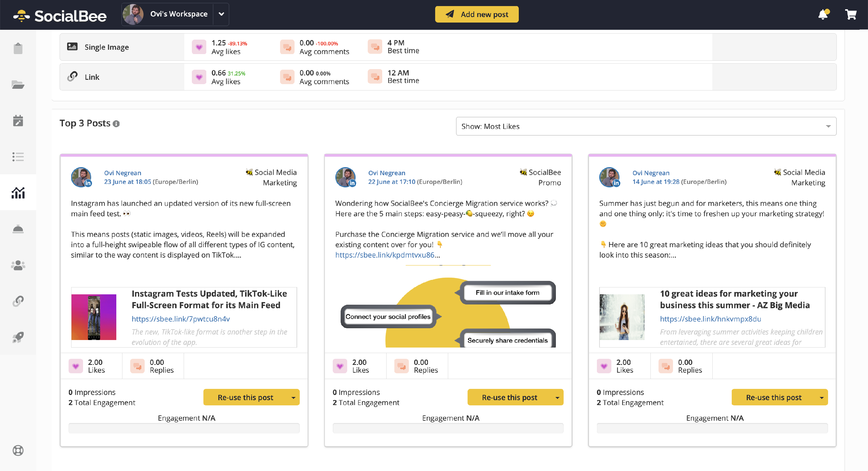The image size is (868, 471).
Task: Click the workspace profile avatar
Action: point(133,14)
